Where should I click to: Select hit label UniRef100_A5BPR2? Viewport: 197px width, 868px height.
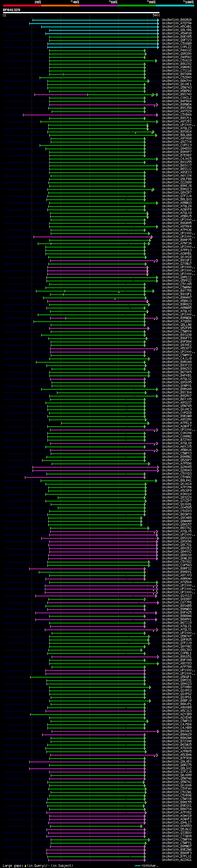(177, 91)
